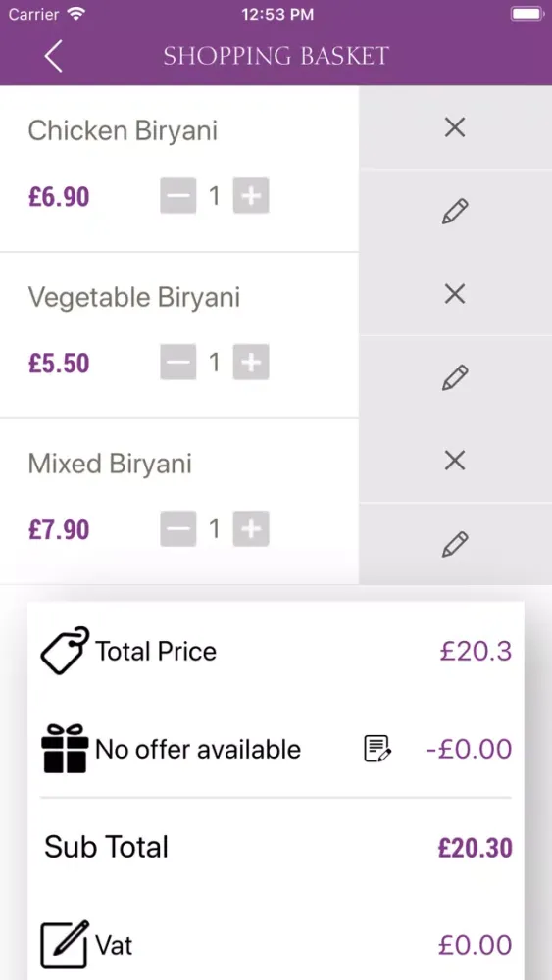Viewport: 552px width, 980px height.
Task: Edit the Chicken Biryani item
Action: click(x=455, y=212)
